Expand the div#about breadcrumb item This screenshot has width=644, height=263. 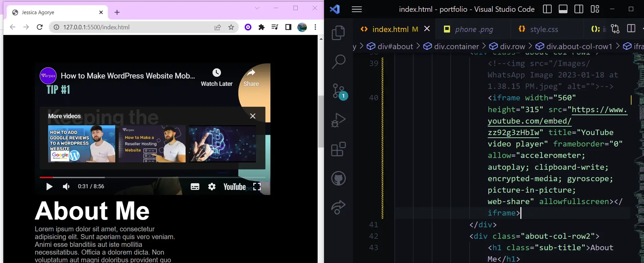tap(395, 46)
